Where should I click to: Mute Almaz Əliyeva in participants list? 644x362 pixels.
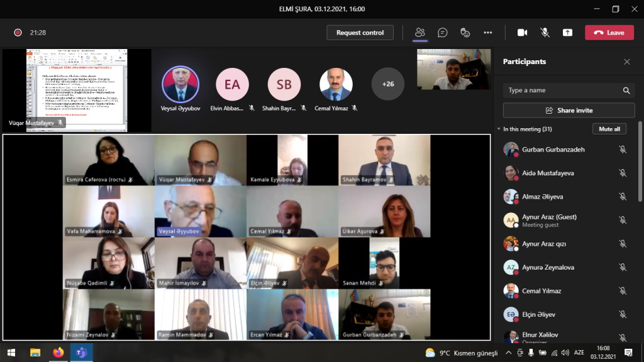pos(623,197)
